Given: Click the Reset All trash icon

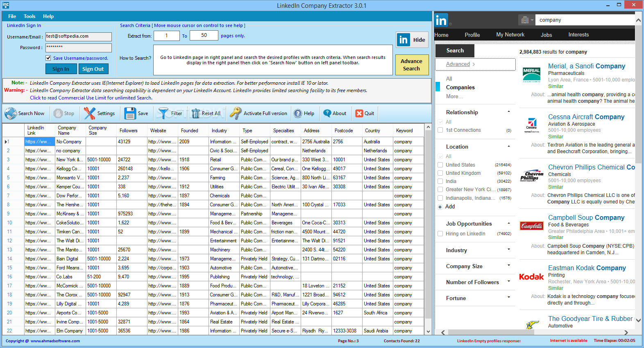Looking at the screenshot, I should [196, 113].
